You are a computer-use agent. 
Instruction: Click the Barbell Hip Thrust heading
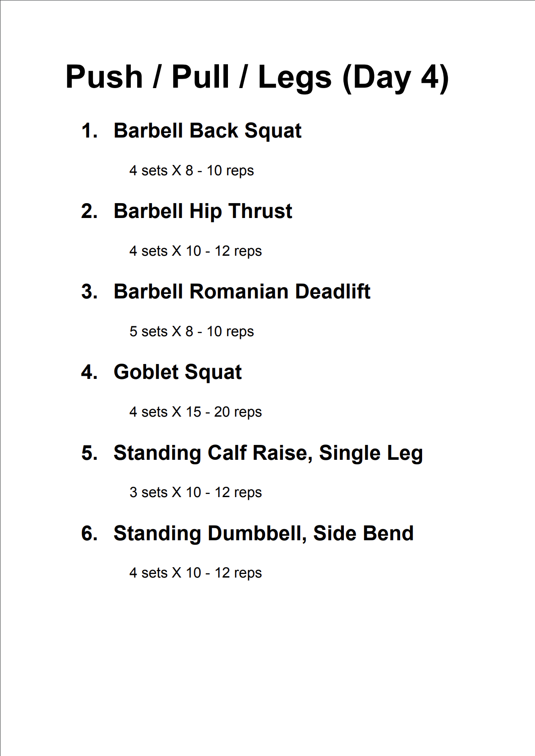pos(203,211)
